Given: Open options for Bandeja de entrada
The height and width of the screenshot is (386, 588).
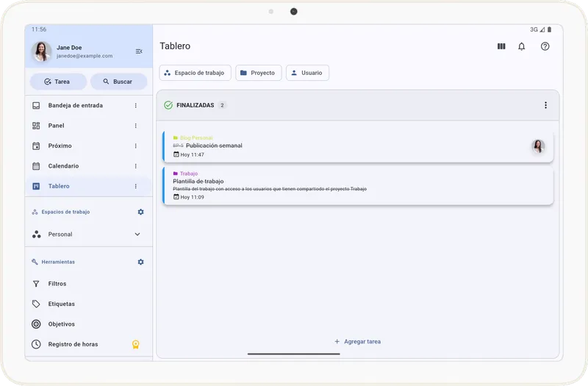Looking at the screenshot, I should click(136, 105).
